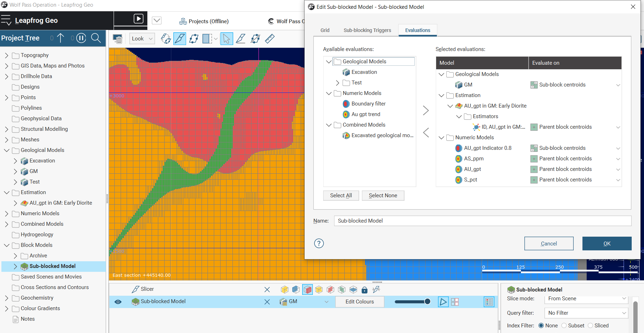Click the blue thick slice cube icon
Image resolution: width=644 pixels, height=333 pixels.
(x=296, y=289)
